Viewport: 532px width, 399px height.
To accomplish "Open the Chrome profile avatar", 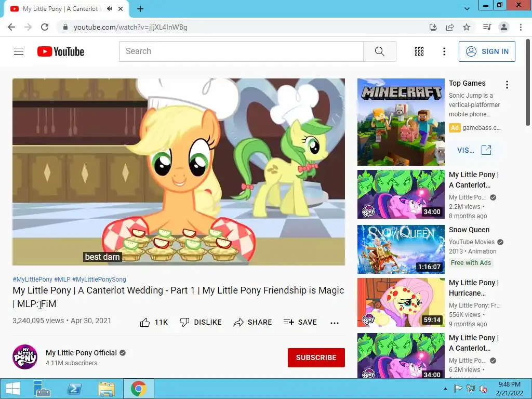I will [504, 27].
